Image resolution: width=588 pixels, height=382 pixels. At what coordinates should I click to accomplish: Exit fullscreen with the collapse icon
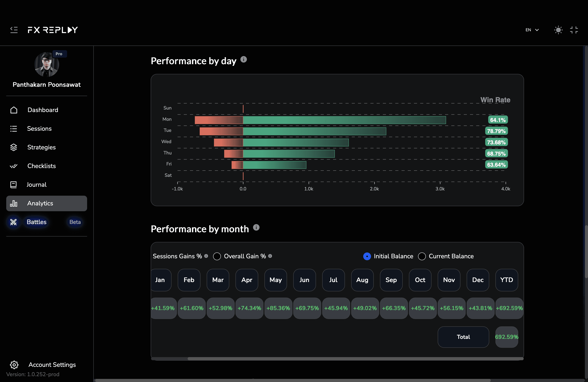pos(574,30)
